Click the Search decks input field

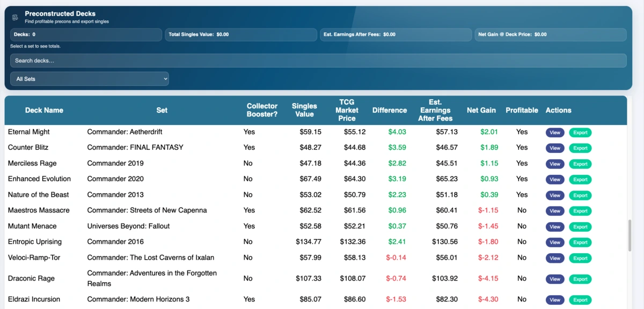click(318, 61)
